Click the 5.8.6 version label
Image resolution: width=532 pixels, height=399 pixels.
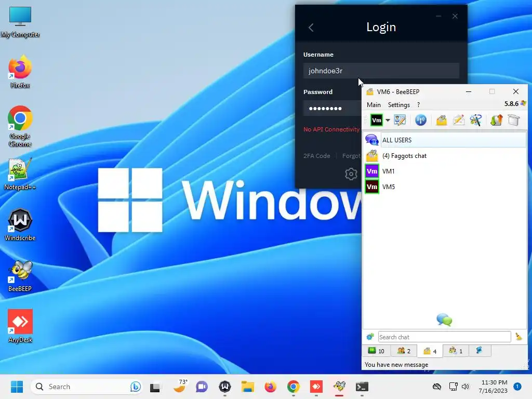click(511, 104)
